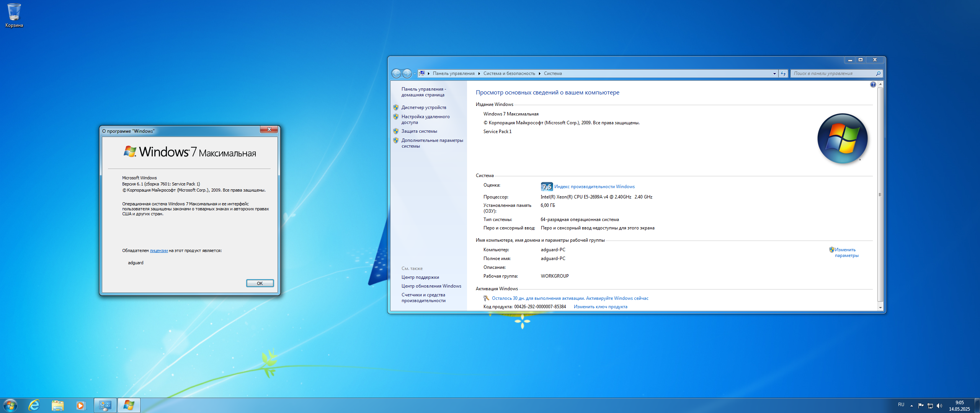The width and height of the screenshot is (980, 413).
Task: Launch Internet Explorer from the taskbar
Action: pyautogui.click(x=34, y=405)
